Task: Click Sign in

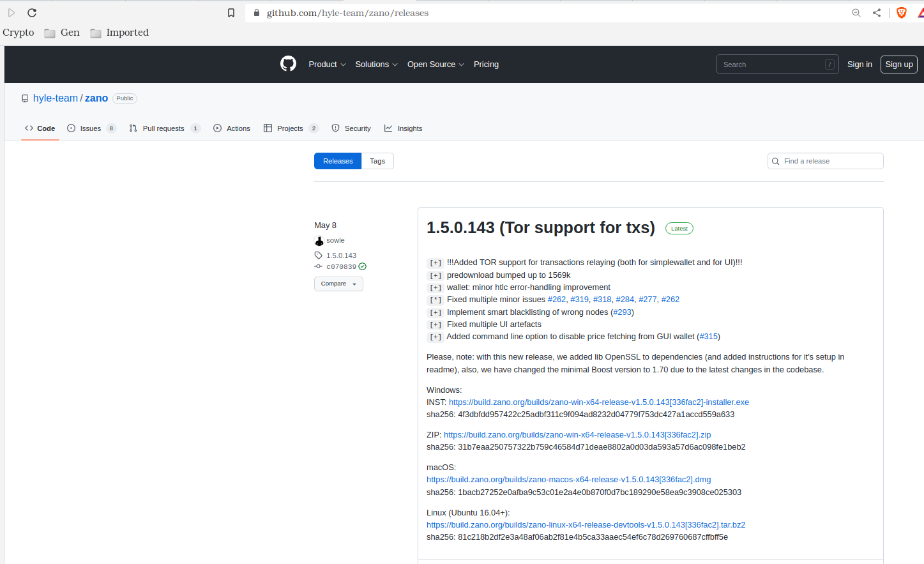Action: (x=860, y=65)
